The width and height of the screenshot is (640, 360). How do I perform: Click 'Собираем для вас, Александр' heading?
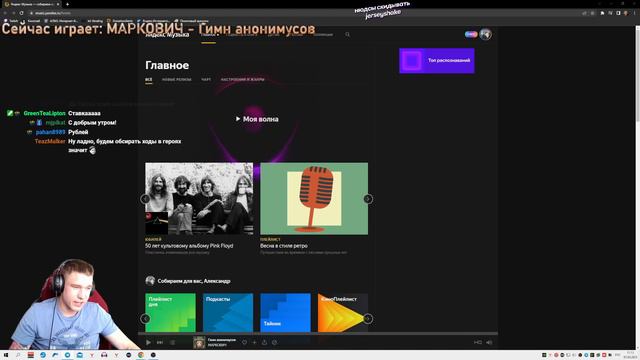point(194,281)
